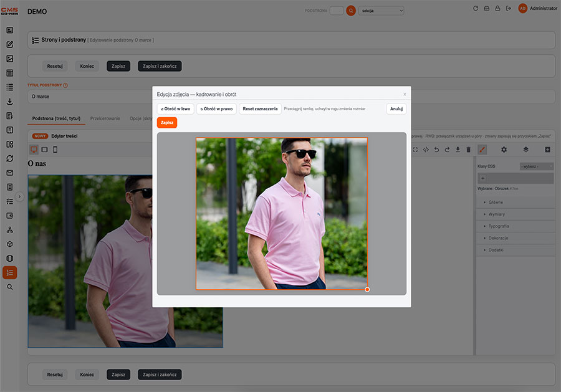Viewport: 561px width, 392px height.
Task: Close the Edycja zdjęcia dialog
Action: click(405, 95)
